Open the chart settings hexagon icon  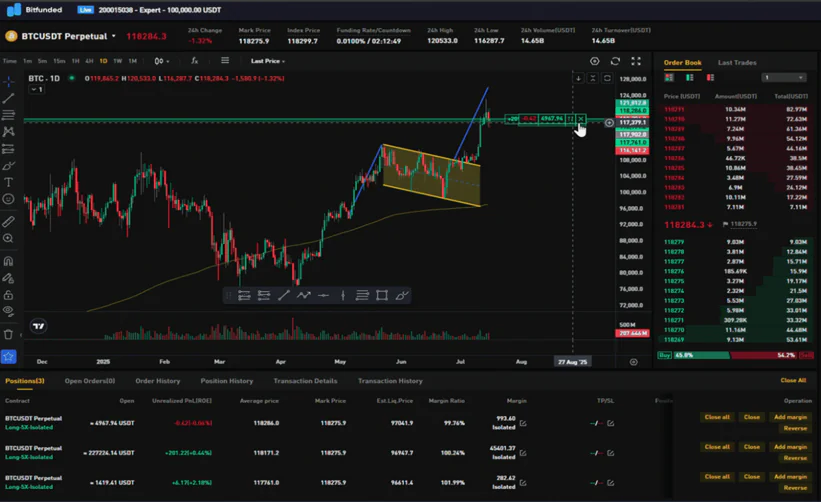(595, 61)
